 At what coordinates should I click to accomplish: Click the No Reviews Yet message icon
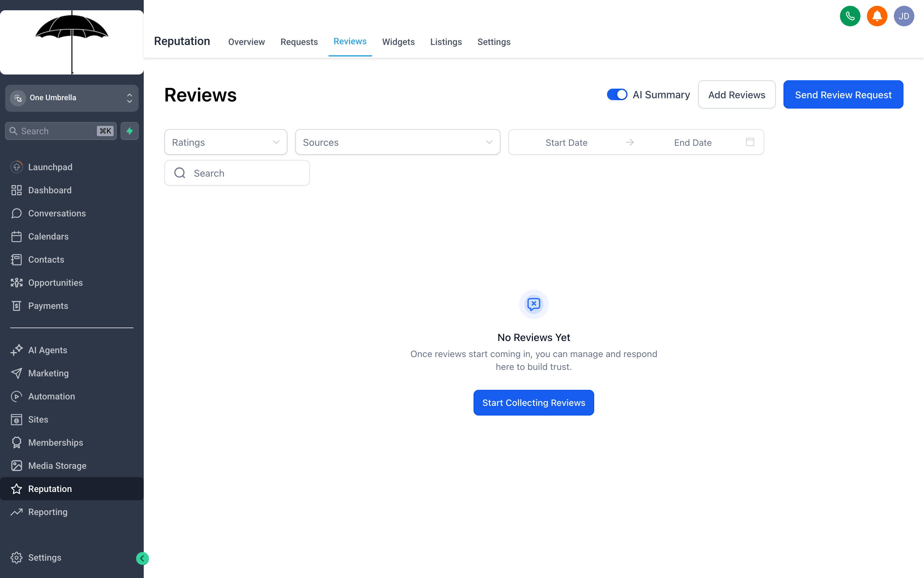(x=534, y=304)
